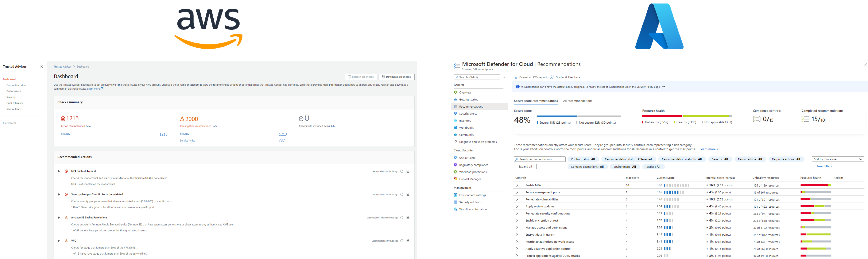Click Enable MFA resource health bar
Viewport: 868px width, 259px height.
tap(816, 185)
